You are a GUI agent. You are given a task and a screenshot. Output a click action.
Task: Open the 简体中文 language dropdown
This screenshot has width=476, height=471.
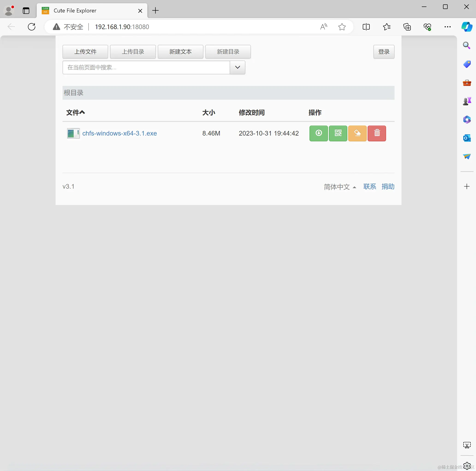click(x=340, y=187)
